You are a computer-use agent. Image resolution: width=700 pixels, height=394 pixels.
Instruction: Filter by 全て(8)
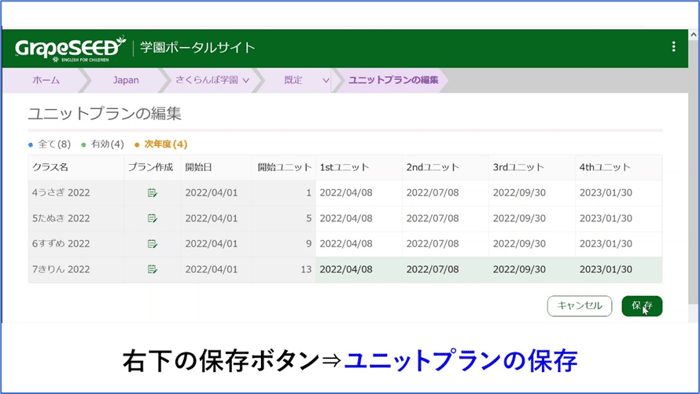(50, 144)
